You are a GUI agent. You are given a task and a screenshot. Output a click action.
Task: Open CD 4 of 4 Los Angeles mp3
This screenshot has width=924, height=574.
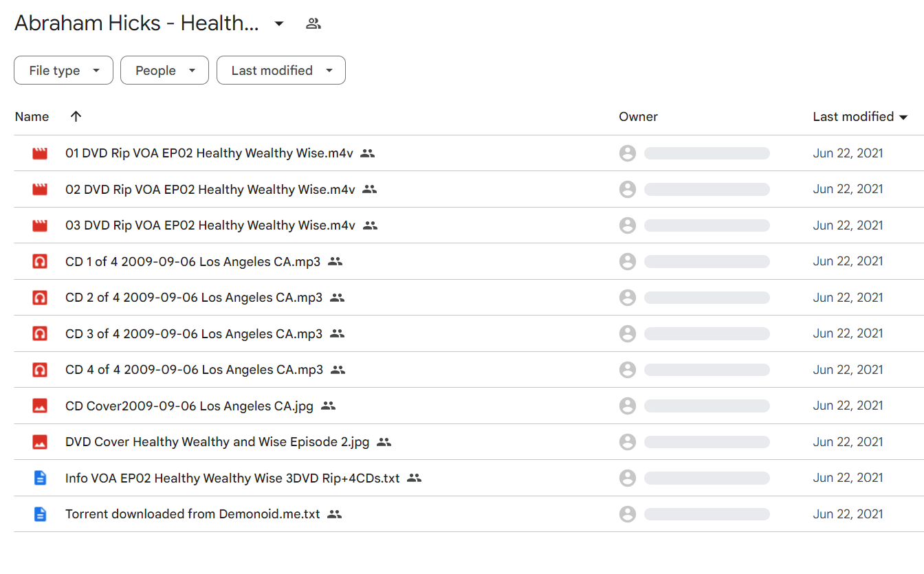(x=194, y=370)
